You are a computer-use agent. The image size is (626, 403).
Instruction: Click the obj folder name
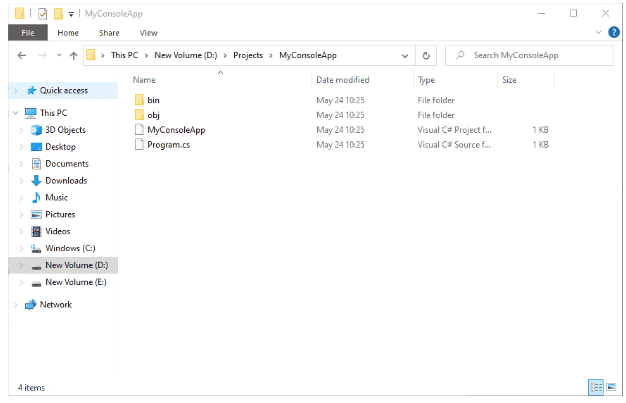[153, 115]
